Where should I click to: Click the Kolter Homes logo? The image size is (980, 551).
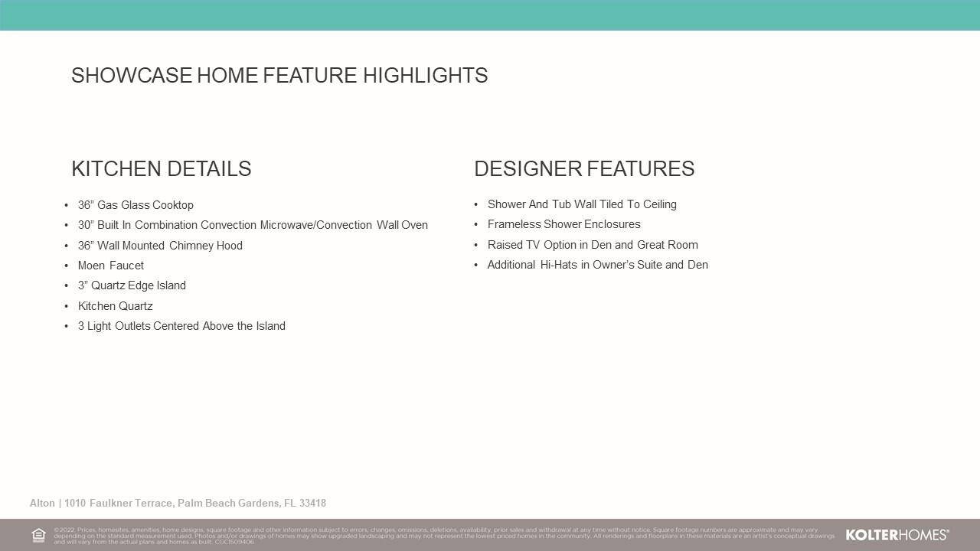[897, 535]
